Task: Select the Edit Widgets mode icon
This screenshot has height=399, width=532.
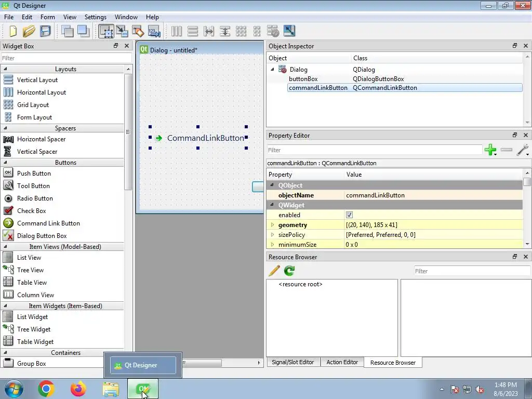Action: 106,31
